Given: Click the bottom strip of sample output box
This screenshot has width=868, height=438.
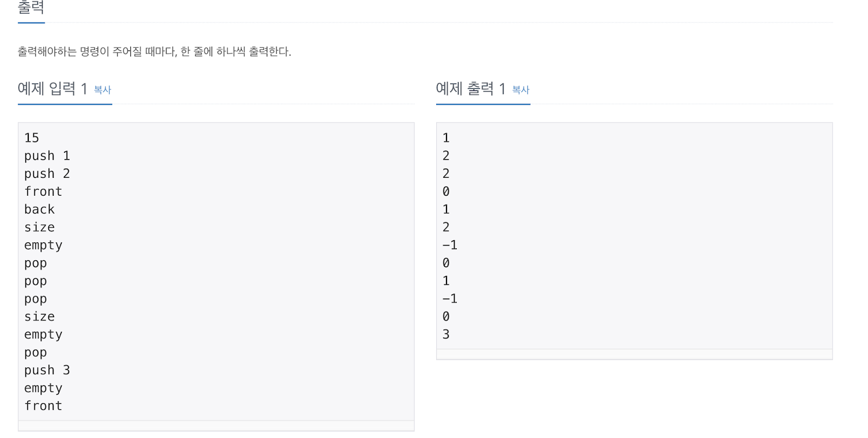Looking at the screenshot, I should [x=634, y=354].
